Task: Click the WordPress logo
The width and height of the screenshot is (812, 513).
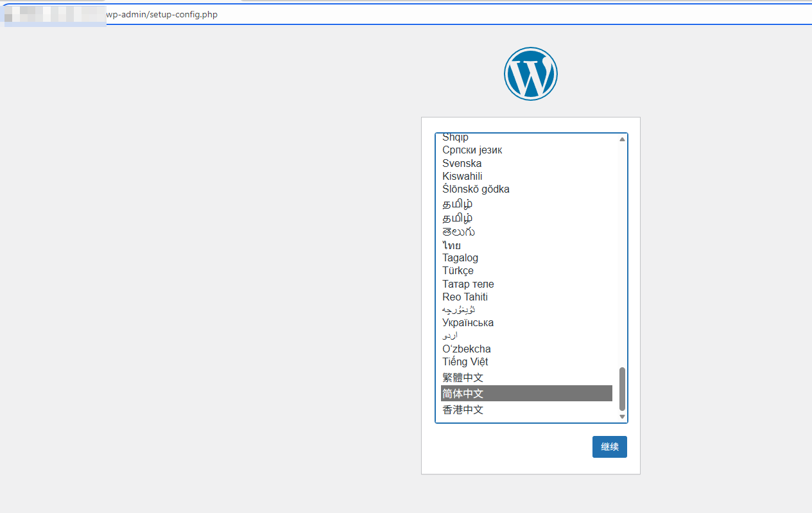Action: pos(530,74)
